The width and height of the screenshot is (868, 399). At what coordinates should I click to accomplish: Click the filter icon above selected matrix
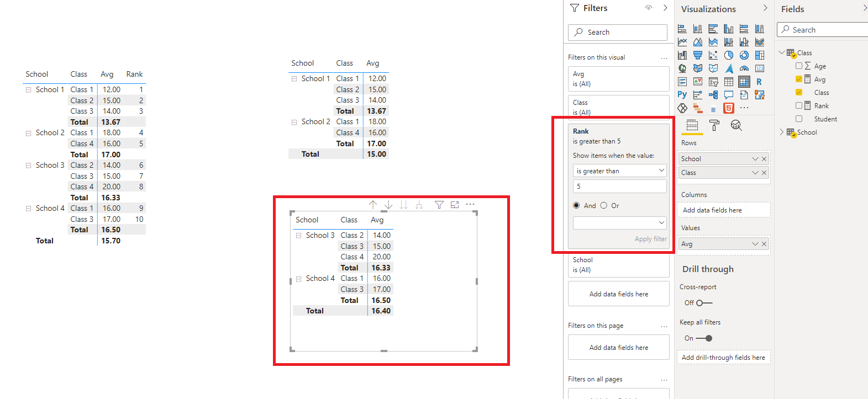(x=439, y=205)
